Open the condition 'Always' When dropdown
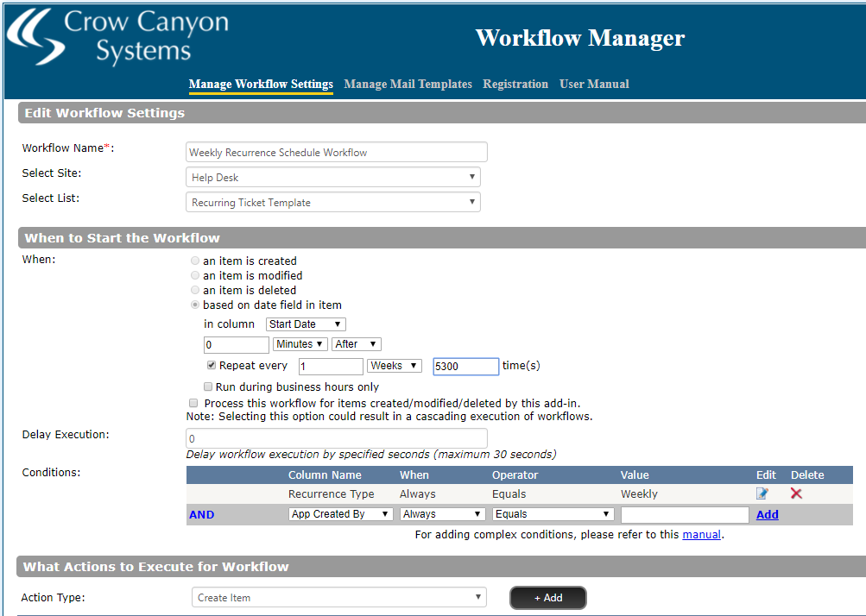The height and width of the screenshot is (616, 866). coord(442,514)
